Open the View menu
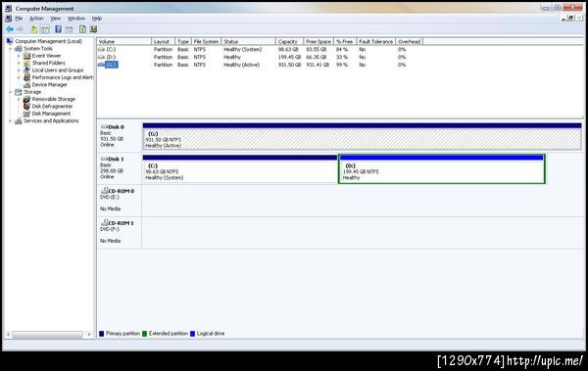The image size is (588, 371). 56,19
